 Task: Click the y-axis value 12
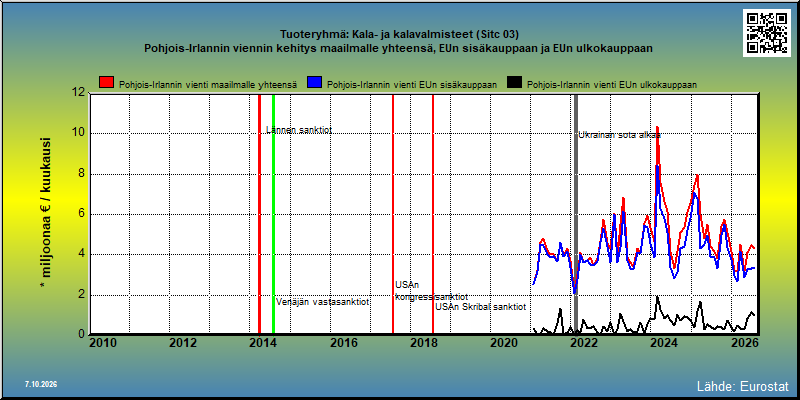[79, 93]
